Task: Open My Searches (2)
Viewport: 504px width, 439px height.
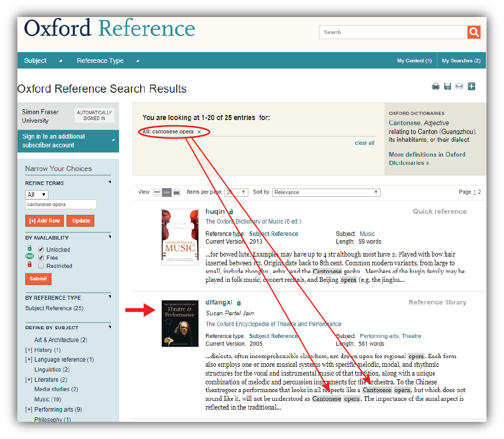Action: pos(461,60)
